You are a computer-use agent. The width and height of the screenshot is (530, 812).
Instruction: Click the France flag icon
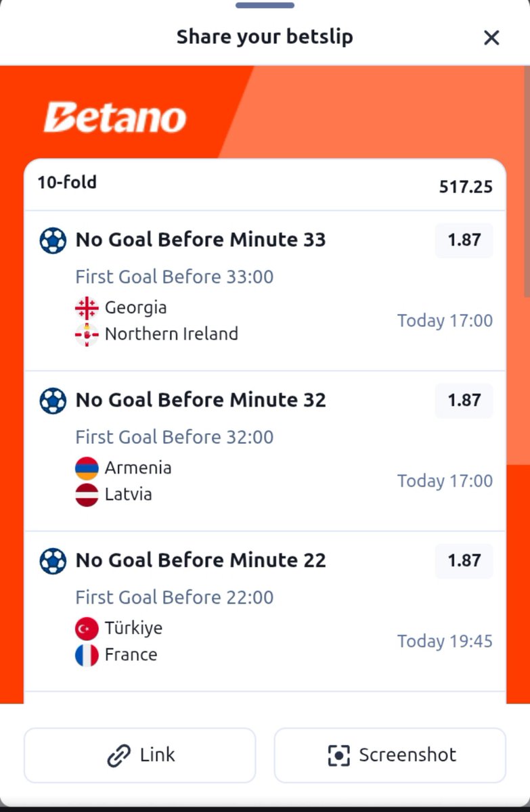(x=87, y=655)
